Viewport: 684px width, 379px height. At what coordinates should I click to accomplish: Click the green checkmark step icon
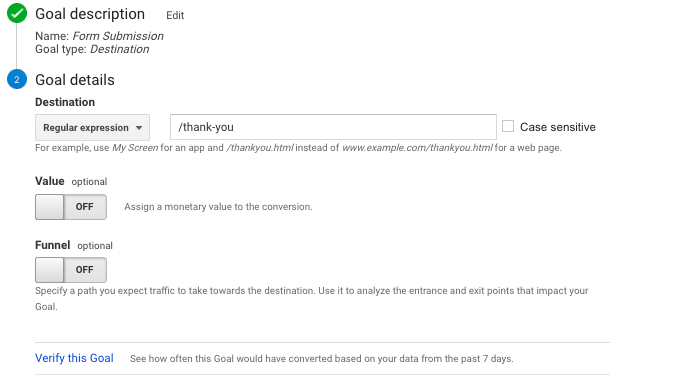tap(17, 13)
